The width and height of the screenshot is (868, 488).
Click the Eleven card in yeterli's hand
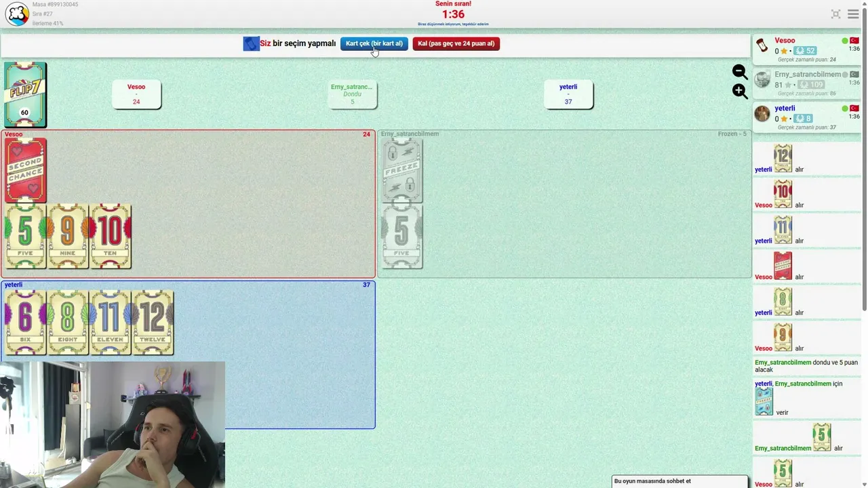[x=111, y=323]
